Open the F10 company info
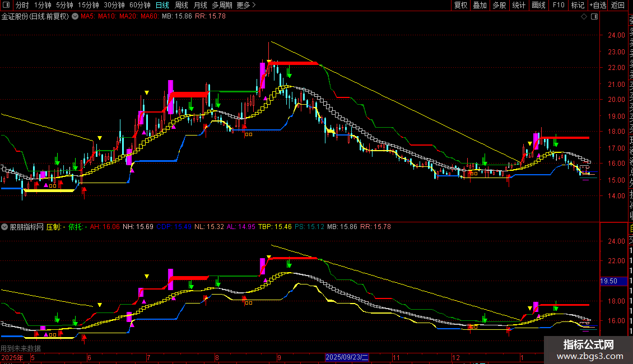 [x=558, y=5]
